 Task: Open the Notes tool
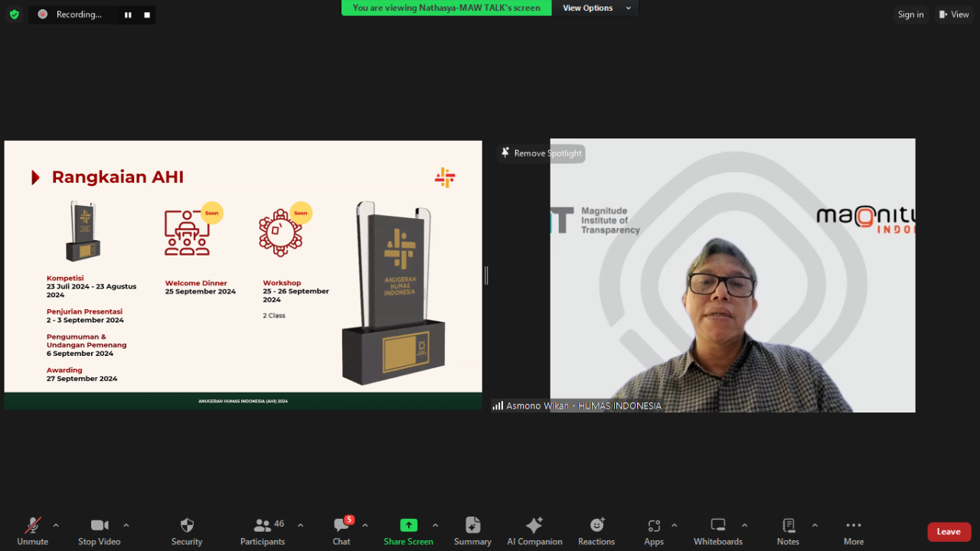click(788, 525)
